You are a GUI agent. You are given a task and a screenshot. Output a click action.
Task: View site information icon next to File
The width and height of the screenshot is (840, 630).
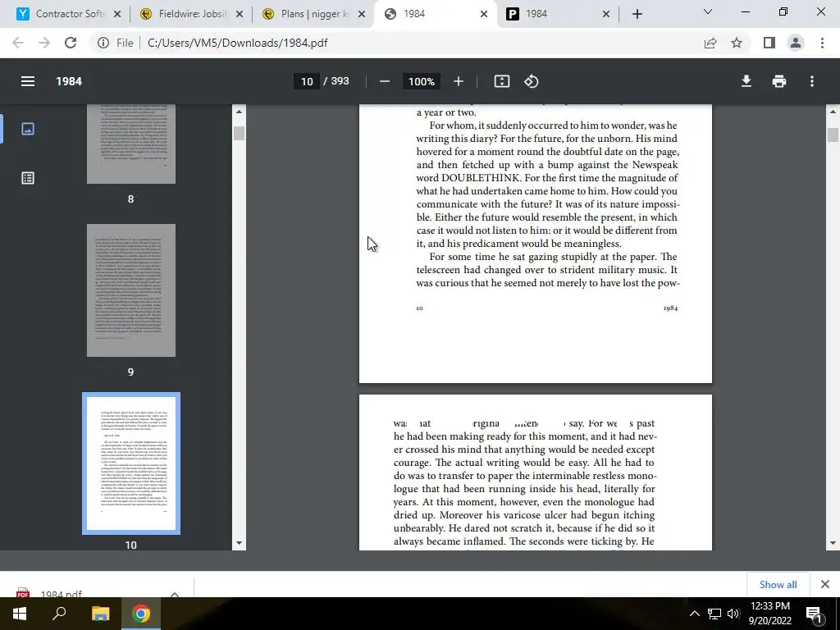click(103, 43)
